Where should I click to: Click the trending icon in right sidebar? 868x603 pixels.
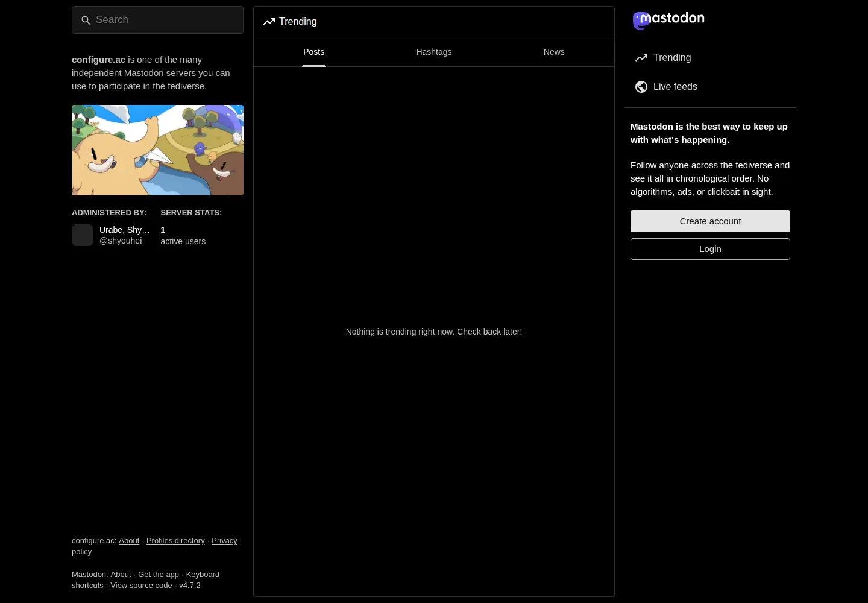click(x=641, y=58)
